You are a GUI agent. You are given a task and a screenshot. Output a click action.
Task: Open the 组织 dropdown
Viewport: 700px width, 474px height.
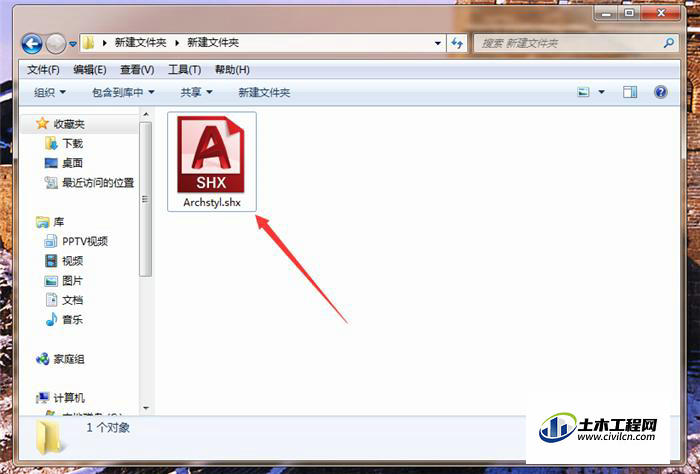click(x=50, y=92)
